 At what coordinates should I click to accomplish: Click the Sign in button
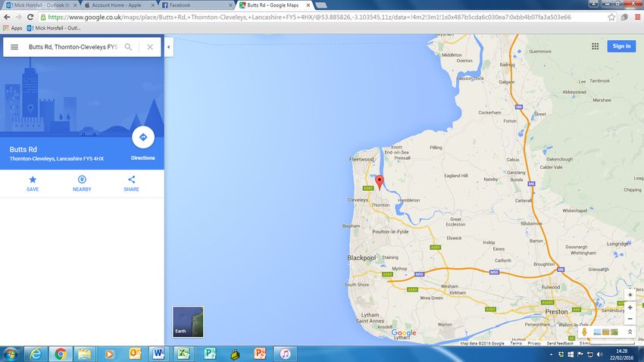pos(621,46)
